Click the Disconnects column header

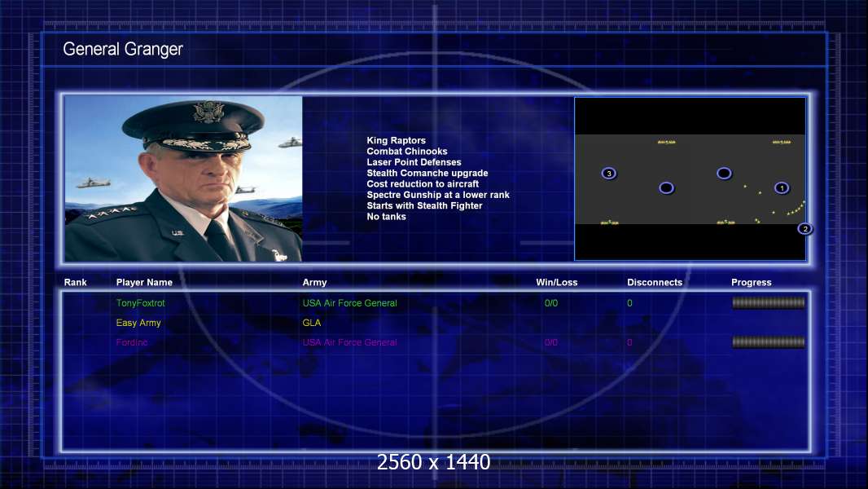click(655, 283)
